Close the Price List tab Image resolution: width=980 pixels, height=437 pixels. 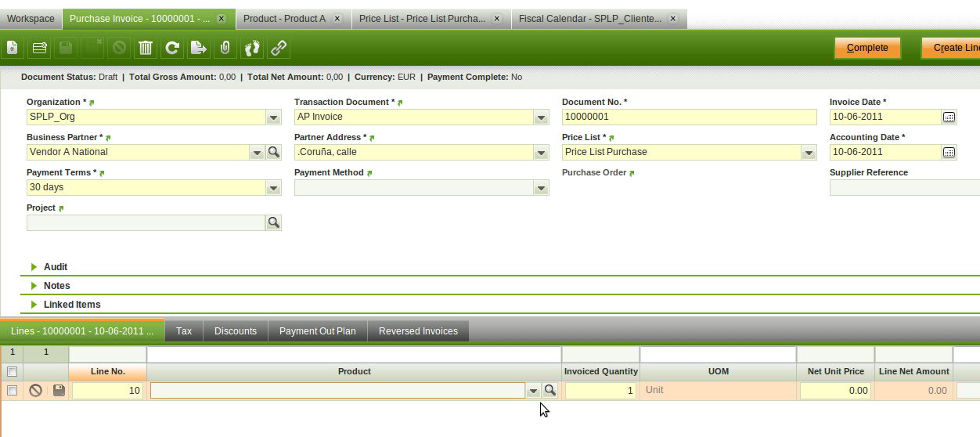tap(498, 19)
